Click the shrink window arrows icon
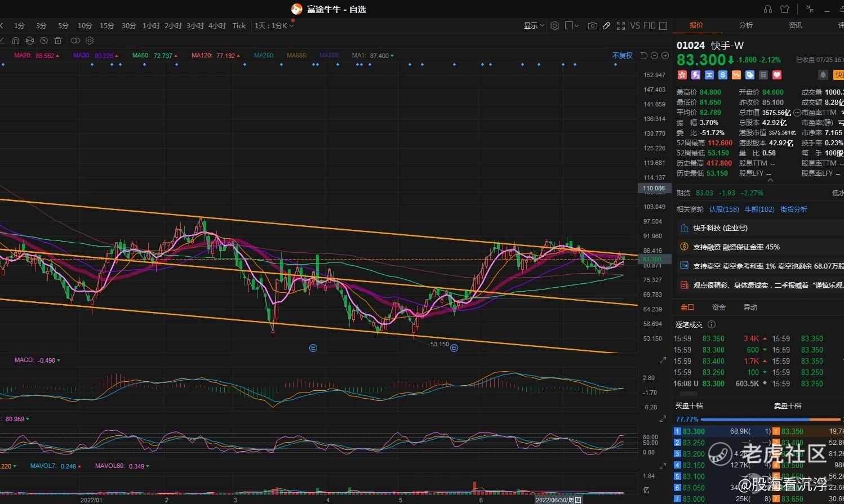This screenshot has height=504, width=844. (810, 9)
